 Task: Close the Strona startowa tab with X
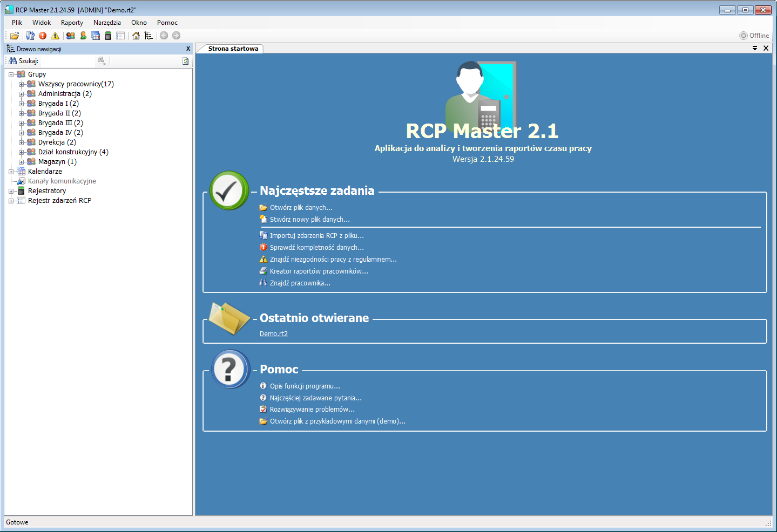[766, 48]
